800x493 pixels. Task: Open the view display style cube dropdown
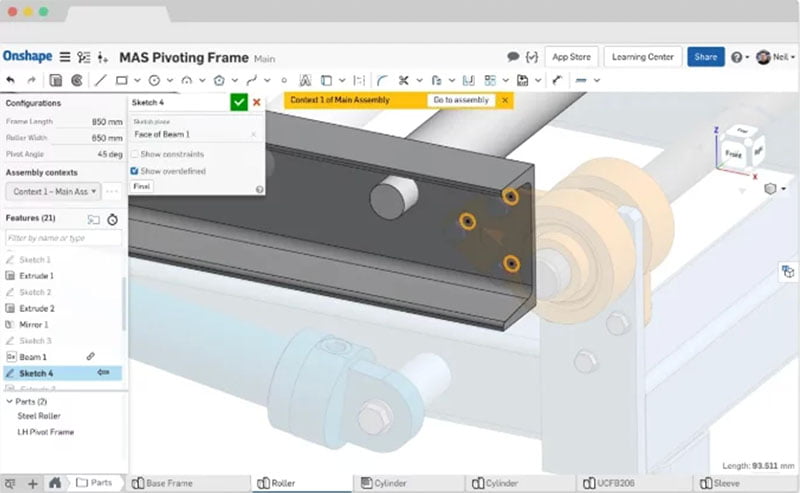tap(774, 189)
